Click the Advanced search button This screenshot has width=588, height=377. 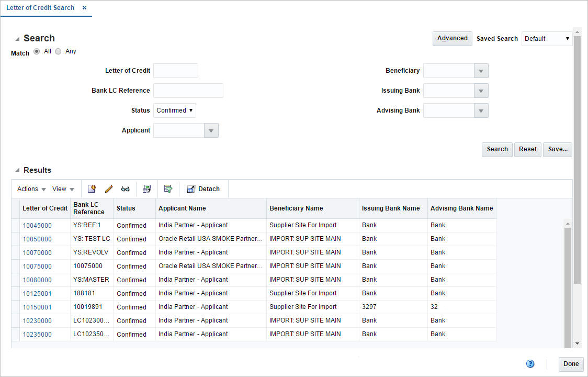point(451,38)
